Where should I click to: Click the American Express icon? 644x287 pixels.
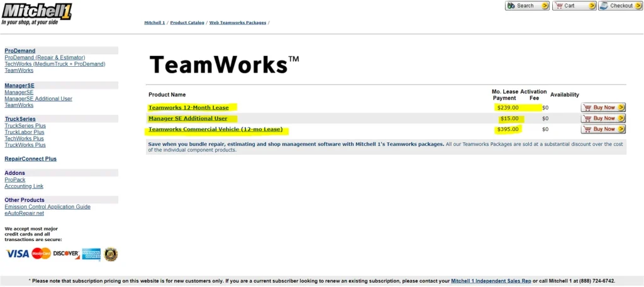[91, 254]
